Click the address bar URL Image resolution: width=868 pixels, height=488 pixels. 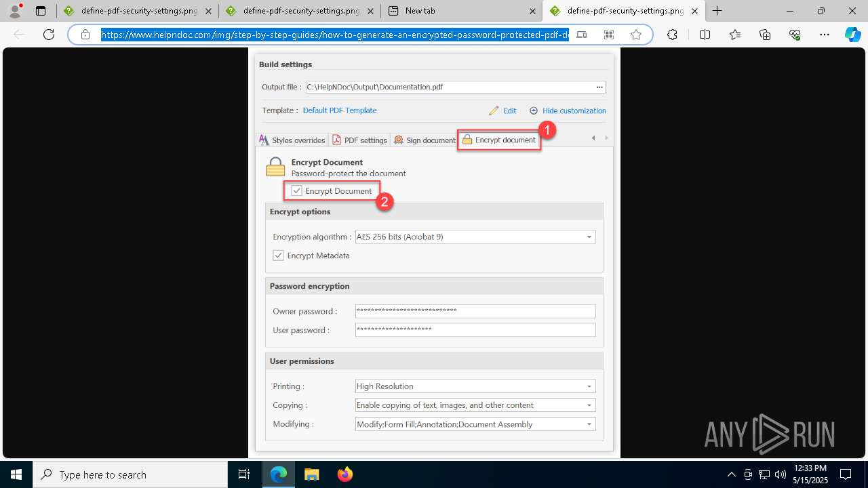[x=335, y=35]
